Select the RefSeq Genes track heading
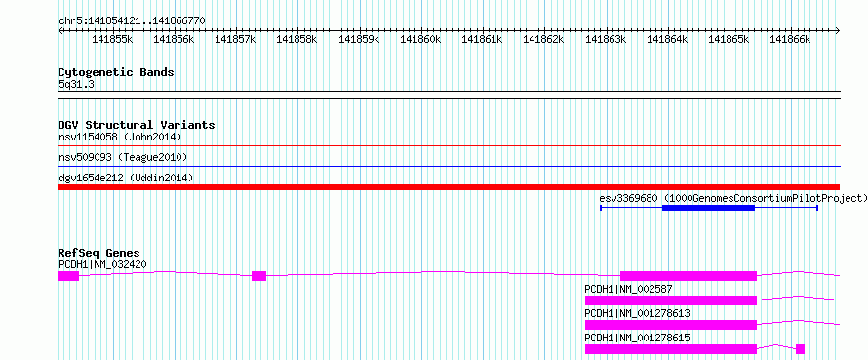 click(99, 254)
